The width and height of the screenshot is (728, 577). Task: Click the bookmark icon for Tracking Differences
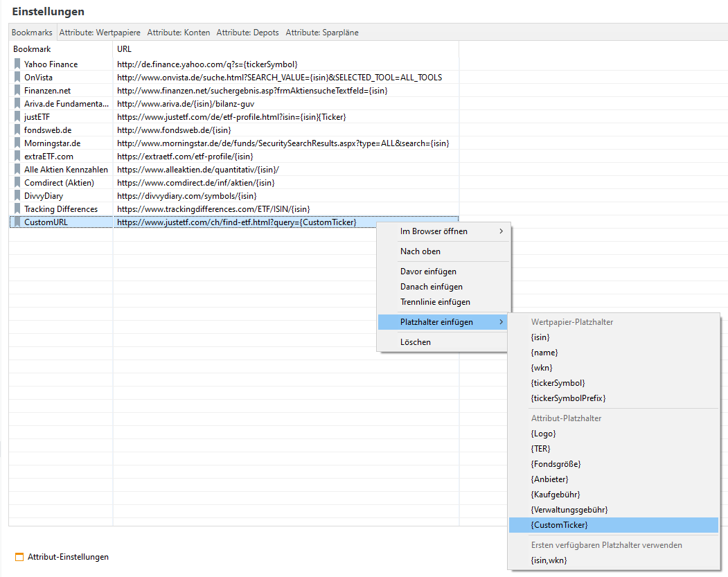[x=17, y=208]
